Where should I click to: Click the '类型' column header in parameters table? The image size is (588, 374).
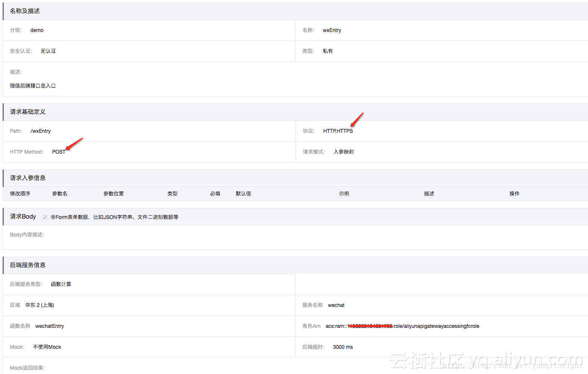[173, 194]
